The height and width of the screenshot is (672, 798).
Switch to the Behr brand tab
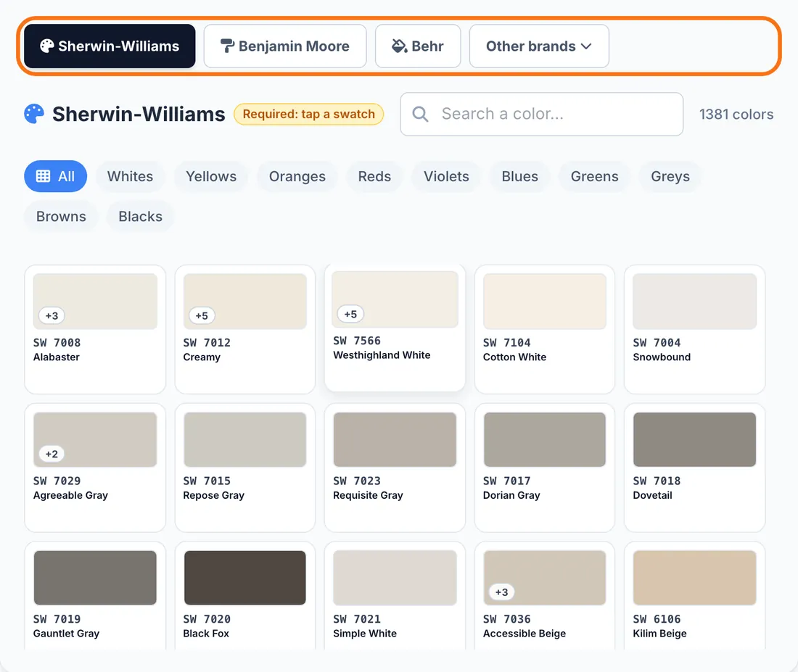[418, 46]
